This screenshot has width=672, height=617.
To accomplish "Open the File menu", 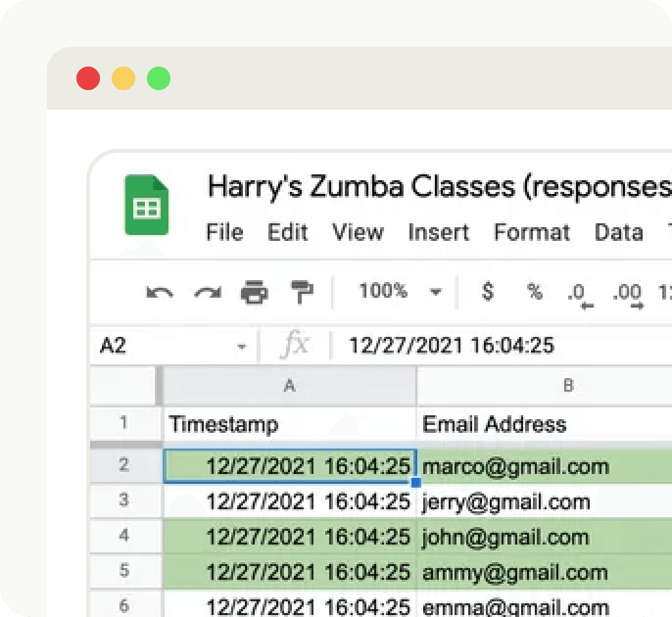I will click(x=225, y=232).
